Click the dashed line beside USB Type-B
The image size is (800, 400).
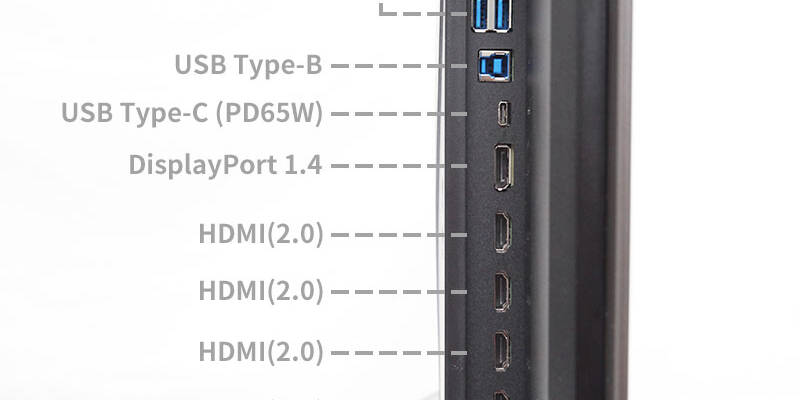pyautogui.click(x=399, y=66)
